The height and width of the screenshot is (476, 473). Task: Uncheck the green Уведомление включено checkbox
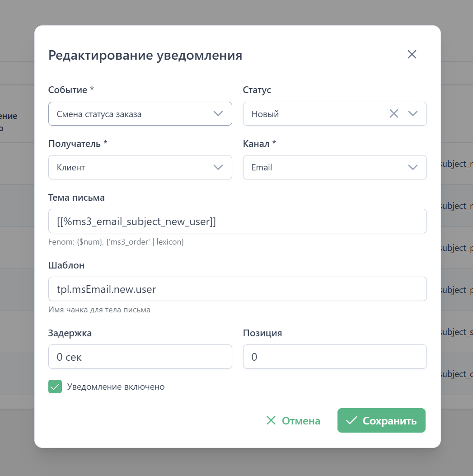click(55, 386)
